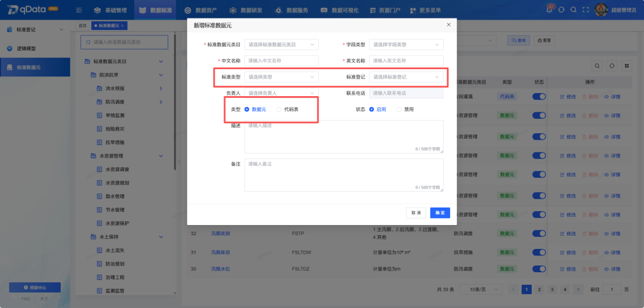Screen dimensions: 644x308
Task: Open the 汛期类别 link in table
Action: click(221, 233)
